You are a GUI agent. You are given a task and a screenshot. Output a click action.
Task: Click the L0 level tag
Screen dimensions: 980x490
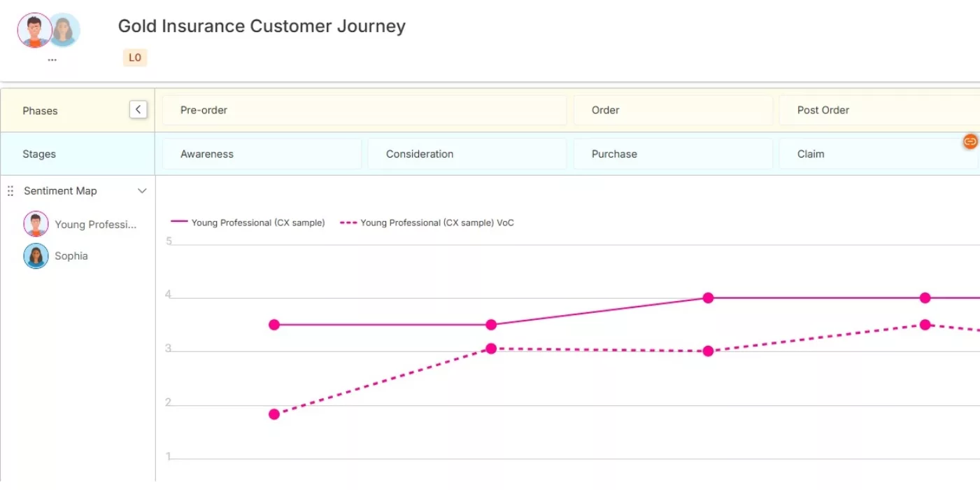click(135, 57)
